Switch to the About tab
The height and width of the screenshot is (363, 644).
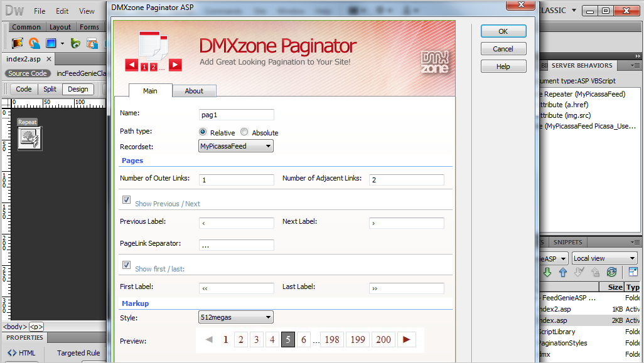tap(194, 91)
